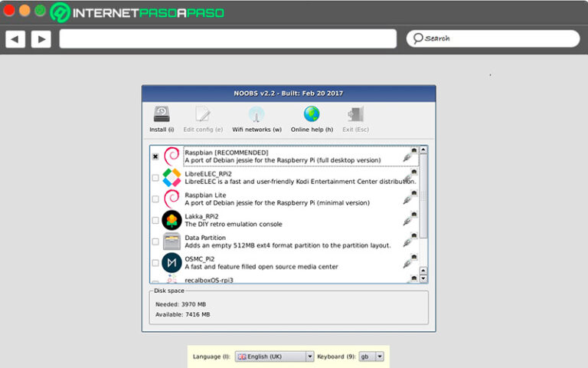Click the Raspbian [RECOMMENDED] swirl logo
This screenshot has width=588, height=368.
point(171,156)
